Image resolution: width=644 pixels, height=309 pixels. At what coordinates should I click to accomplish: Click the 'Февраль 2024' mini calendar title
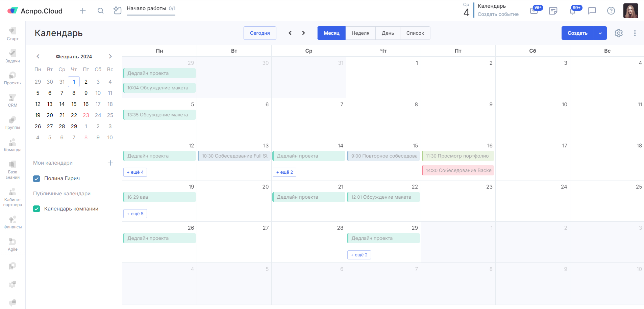pos(74,57)
